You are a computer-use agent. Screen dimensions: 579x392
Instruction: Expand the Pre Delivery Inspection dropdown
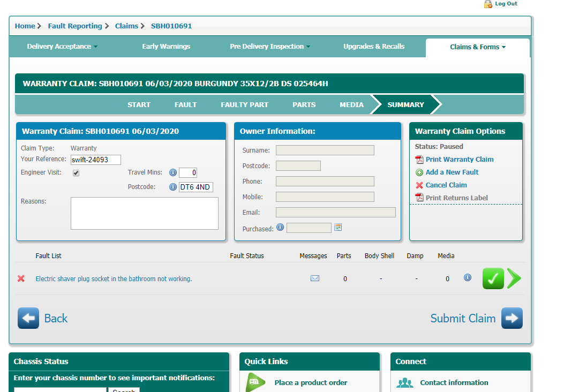click(270, 47)
